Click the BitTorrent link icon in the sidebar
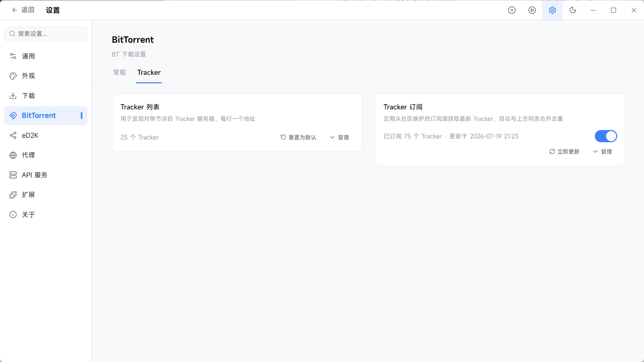Screen dimensions: 644x362 tap(13, 115)
